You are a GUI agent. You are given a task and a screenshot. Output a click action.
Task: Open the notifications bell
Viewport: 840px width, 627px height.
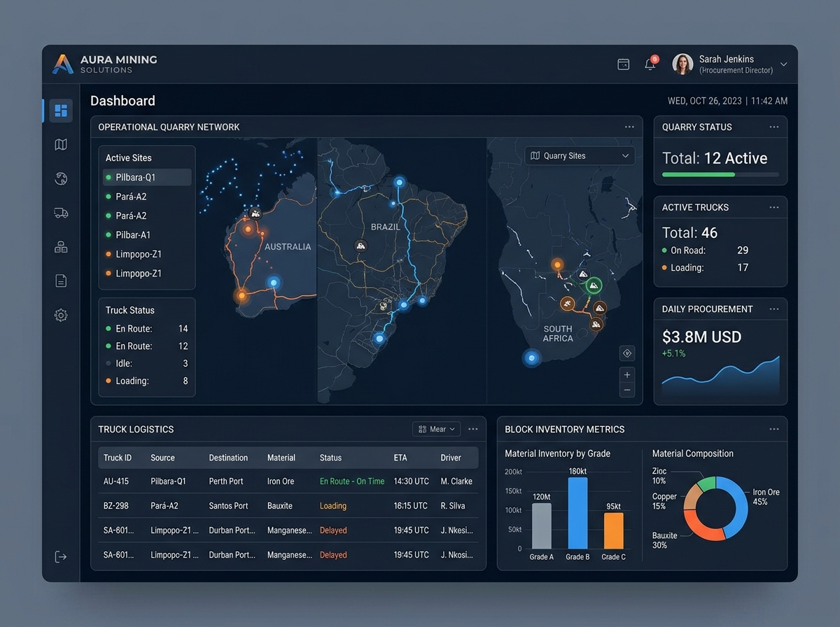[650, 64]
